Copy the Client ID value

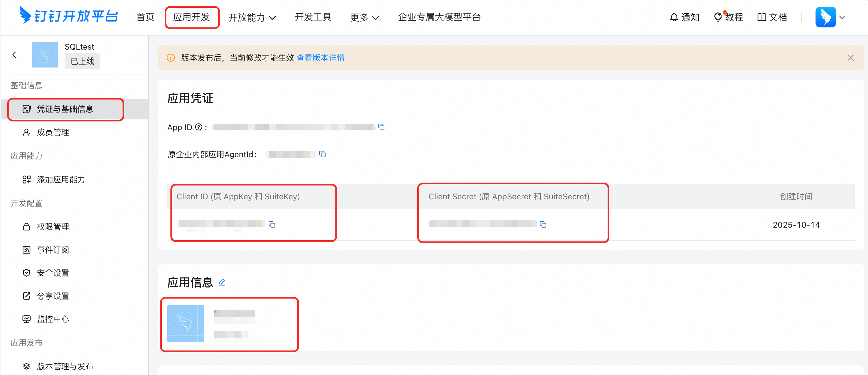(x=272, y=224)
